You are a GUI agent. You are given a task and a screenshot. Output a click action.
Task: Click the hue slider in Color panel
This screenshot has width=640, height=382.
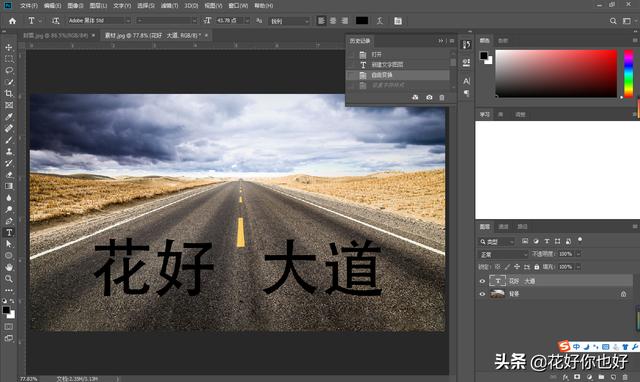tap(629, 73)
